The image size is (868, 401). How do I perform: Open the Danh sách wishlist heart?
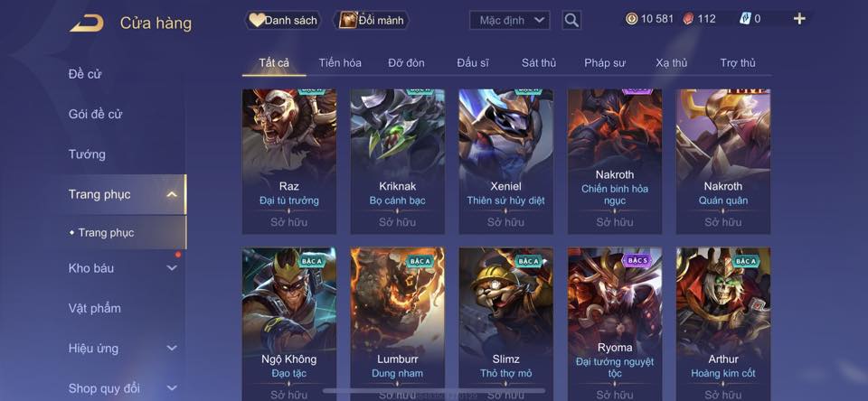(x=256, y=21)
